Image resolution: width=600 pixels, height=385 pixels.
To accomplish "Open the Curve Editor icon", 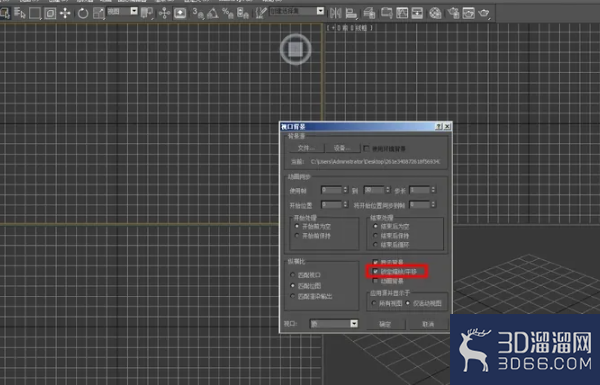I will coord(402,13).
